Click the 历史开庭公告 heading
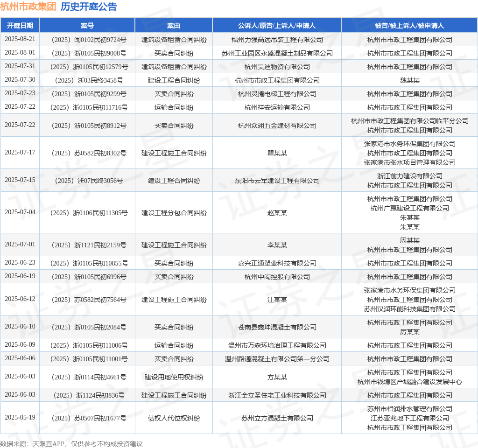478x448 pixels. (89, 7)
